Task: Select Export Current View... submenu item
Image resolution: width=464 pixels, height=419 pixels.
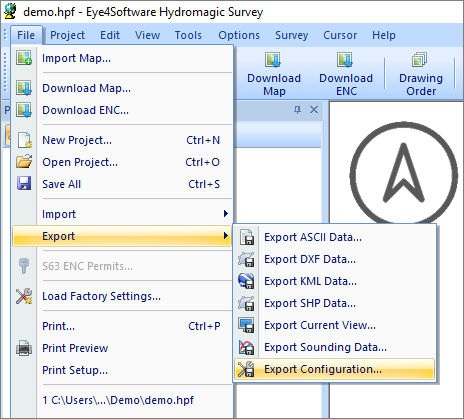Action: click(335, 325)
